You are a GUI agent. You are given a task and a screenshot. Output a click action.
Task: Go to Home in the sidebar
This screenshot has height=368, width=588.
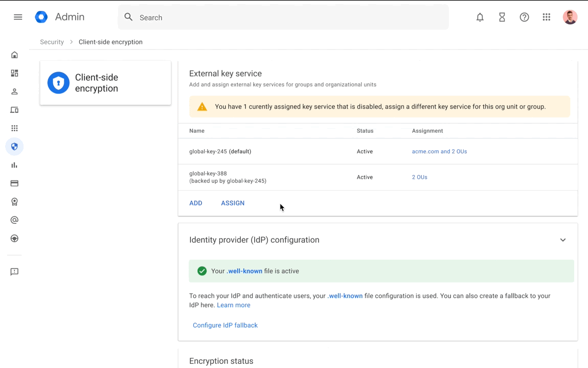tap(14, 55)
